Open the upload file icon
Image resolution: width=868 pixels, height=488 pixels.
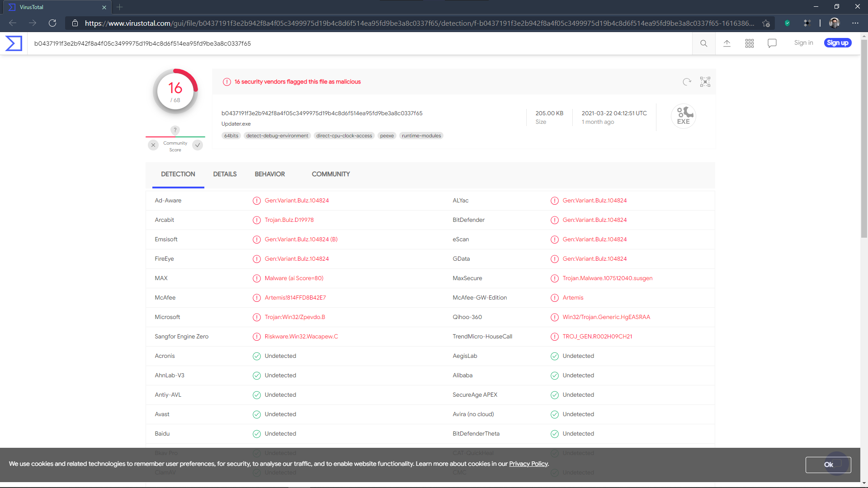pos(727,43)
